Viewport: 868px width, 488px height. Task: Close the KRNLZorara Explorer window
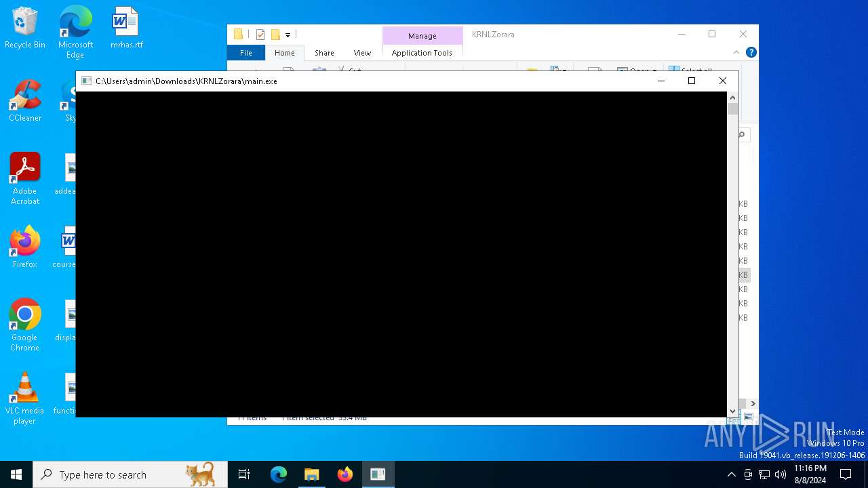[x=743, y=34]
